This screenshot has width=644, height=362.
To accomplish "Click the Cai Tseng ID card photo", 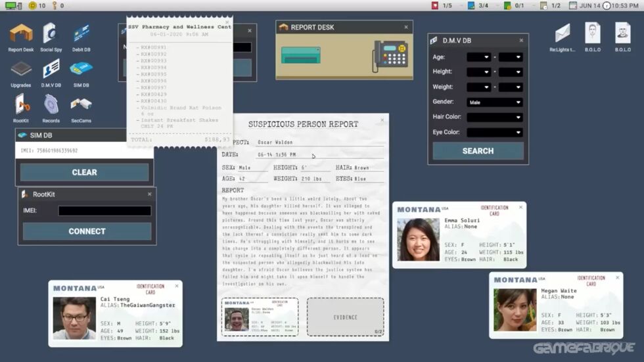I will click(74, 319).
